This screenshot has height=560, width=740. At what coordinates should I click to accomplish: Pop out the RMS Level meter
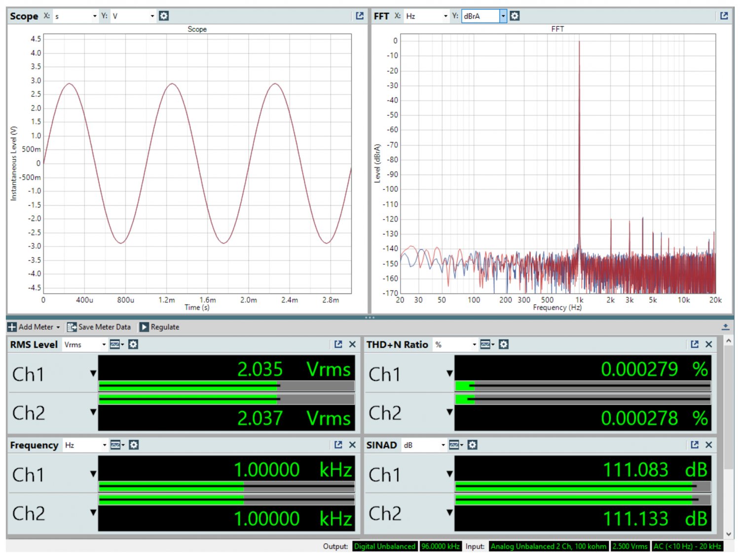338,344
